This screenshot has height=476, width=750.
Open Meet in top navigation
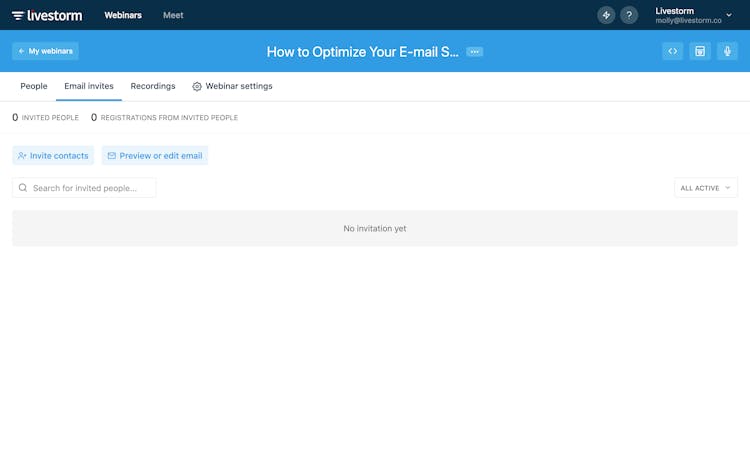[x=173, y=15]
